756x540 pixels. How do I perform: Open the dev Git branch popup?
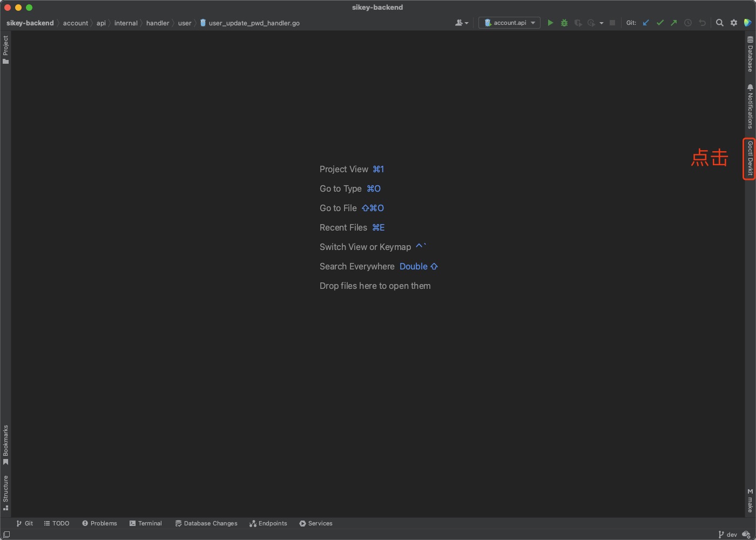[x=727, y=535]
